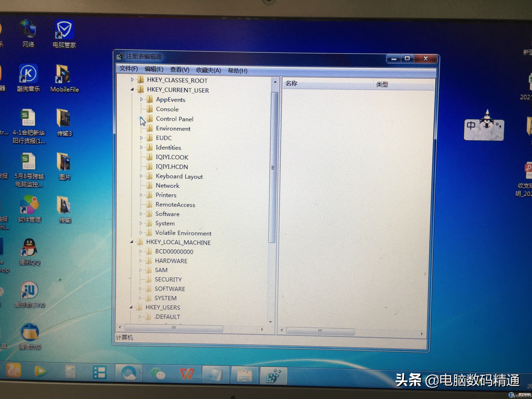Sort by the 名称 column header
This screenshot has height=399, width=532.
328,84
